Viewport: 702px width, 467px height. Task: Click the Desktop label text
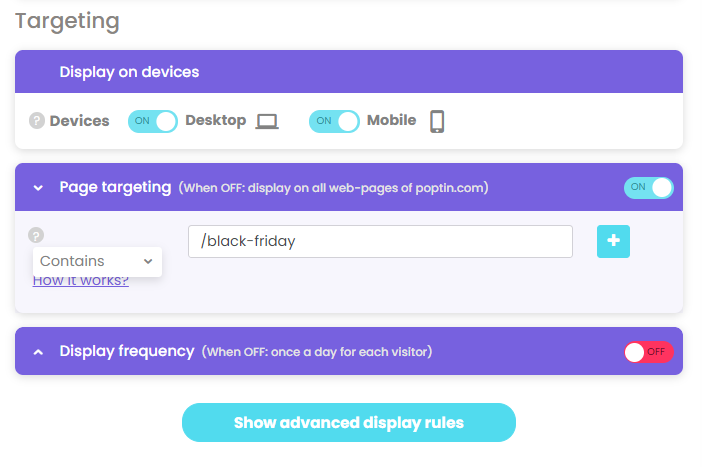click(x=215, y=120)
